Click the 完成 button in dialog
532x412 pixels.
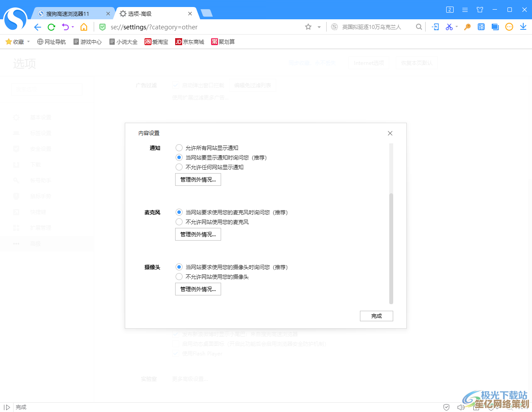click(x=376, y=316)
